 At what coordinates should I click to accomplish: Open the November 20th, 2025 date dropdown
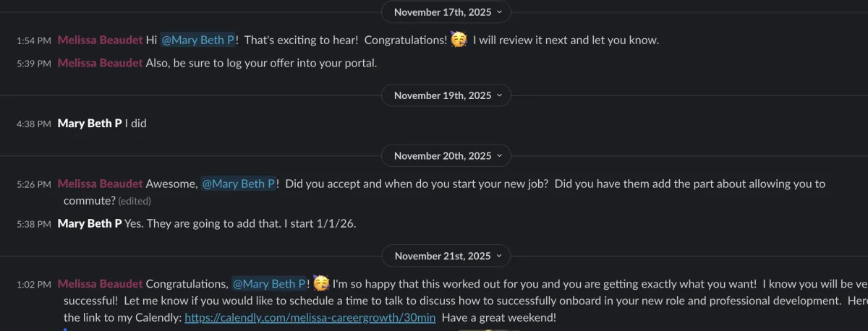pos(446,156)
